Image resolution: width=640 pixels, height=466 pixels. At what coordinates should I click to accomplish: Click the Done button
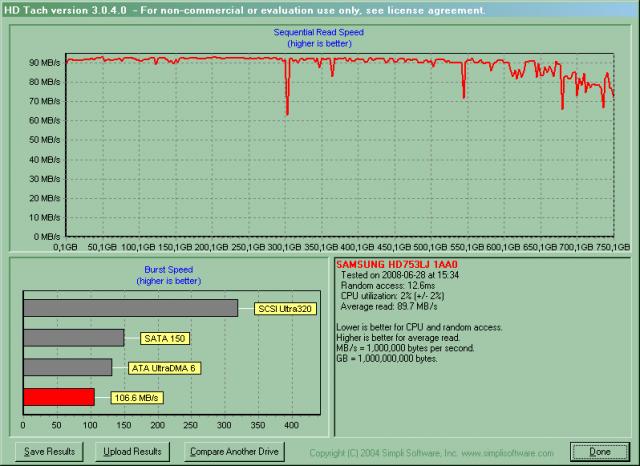pyautogui.click(x=600, y=452)
